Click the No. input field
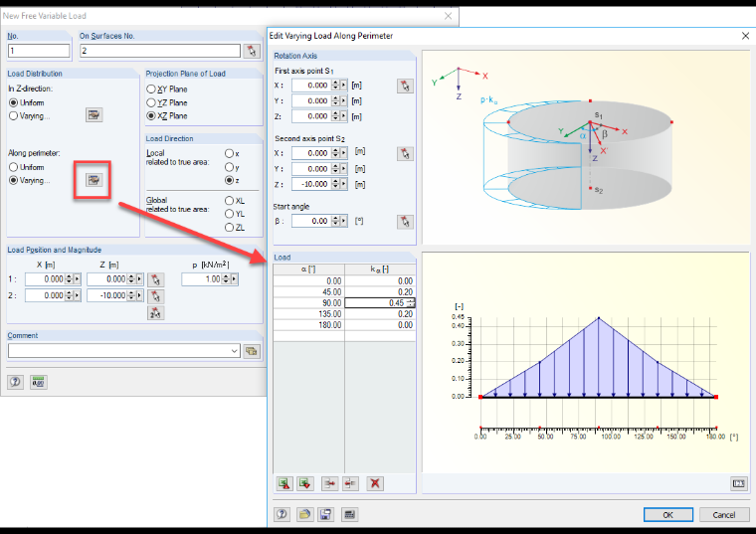Screen dimensions: 756x534 point(39,51)
